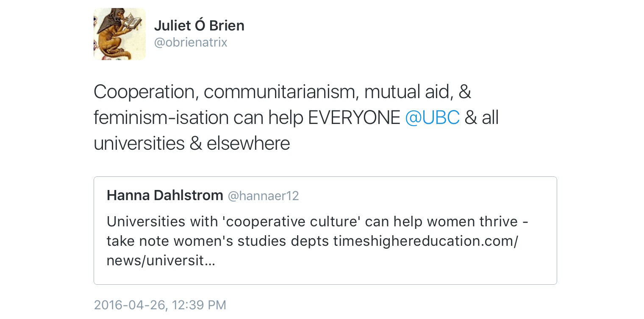Image resolution: width=644 pixels, height=319 pixels.
Task: Click the 'universities & elsewhere' text line
Action: pyautogui.click(x=192, y=143)
